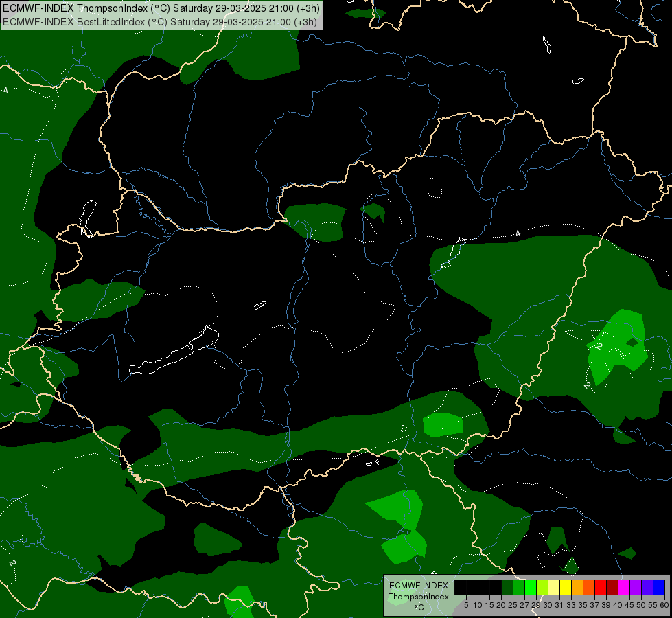Click legend tick value 29

click(x=536, y=605)
